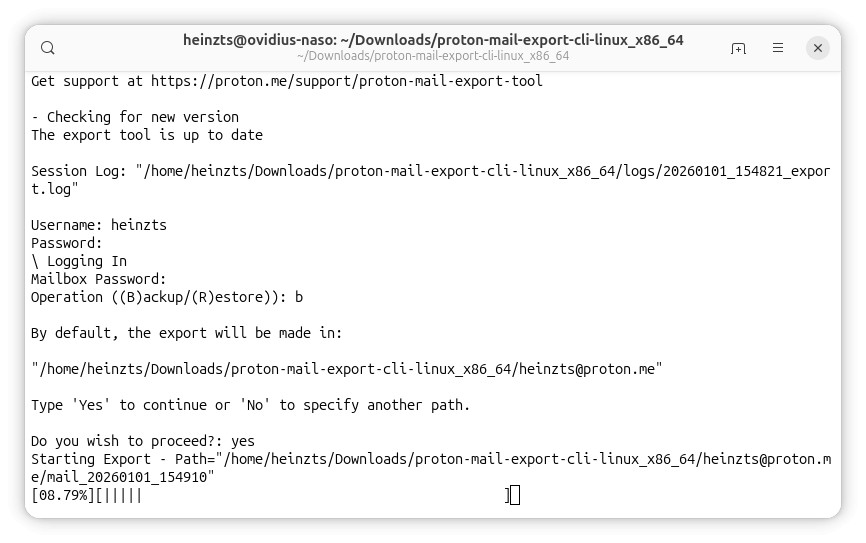This screenshot has height=543, width=866.
Task: Click the 08.79% progress percentage
Action: coord(63,495)
